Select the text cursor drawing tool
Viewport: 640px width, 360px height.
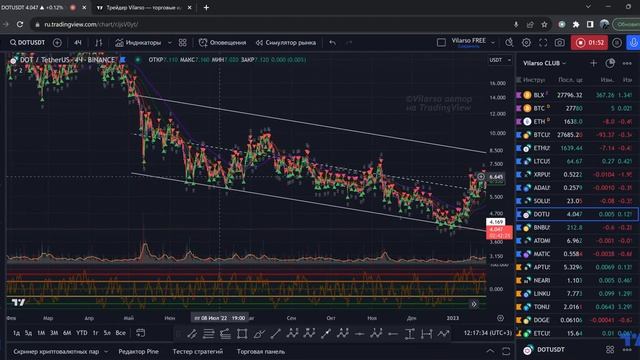(x=410, y=334)
